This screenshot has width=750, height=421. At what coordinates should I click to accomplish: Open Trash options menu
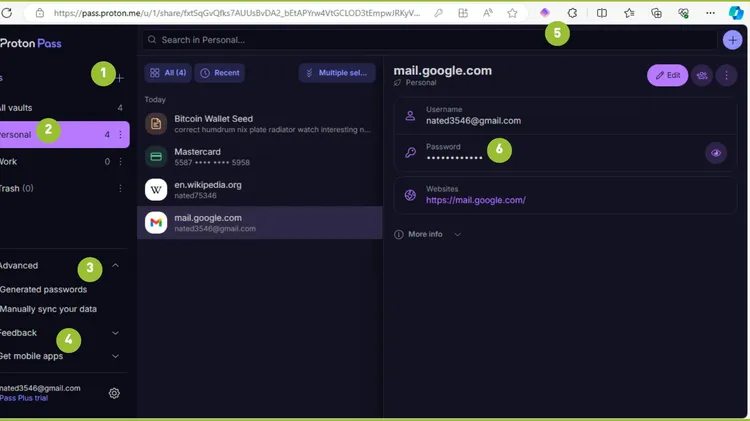120,188
